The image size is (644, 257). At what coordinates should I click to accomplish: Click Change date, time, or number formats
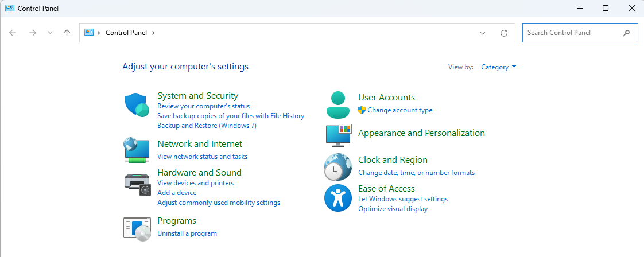click(x=417, y=173)
